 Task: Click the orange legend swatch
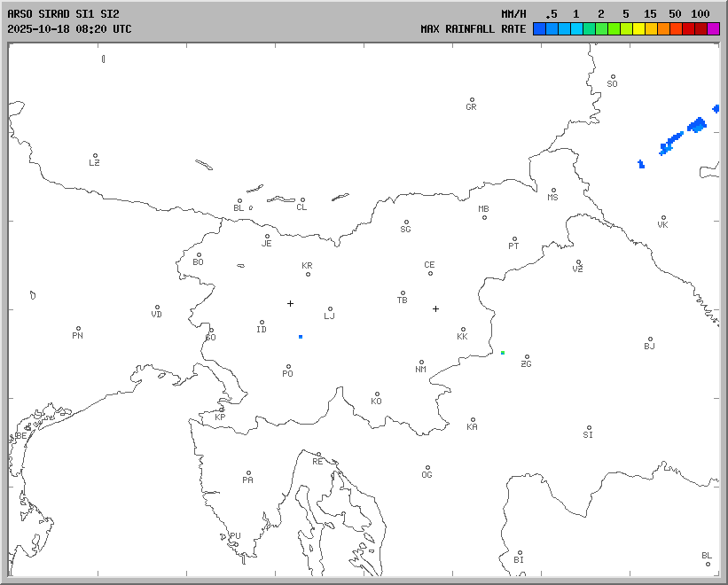click(663, 29)
